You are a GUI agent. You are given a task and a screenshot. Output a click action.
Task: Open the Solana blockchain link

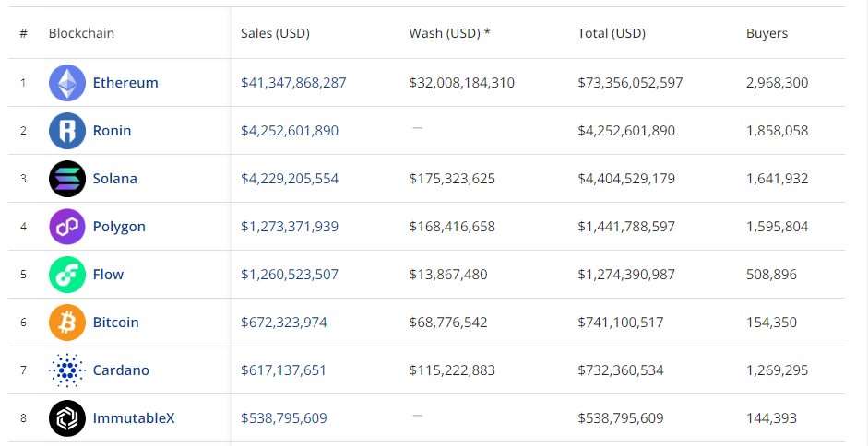pos(114,179)
